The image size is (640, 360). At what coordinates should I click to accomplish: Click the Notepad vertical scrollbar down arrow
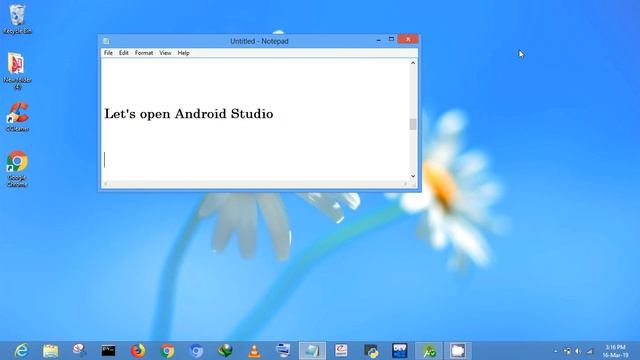[413, 176]
